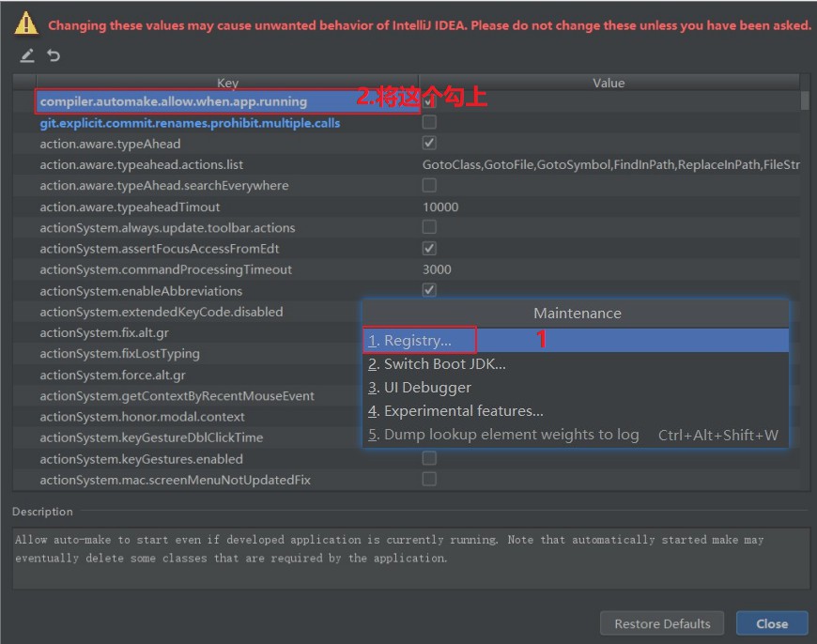Select the actionSystem.fixLostTyping key
Image resolution: width=817 pixels, height=644 pixels.
coord(120,354)
